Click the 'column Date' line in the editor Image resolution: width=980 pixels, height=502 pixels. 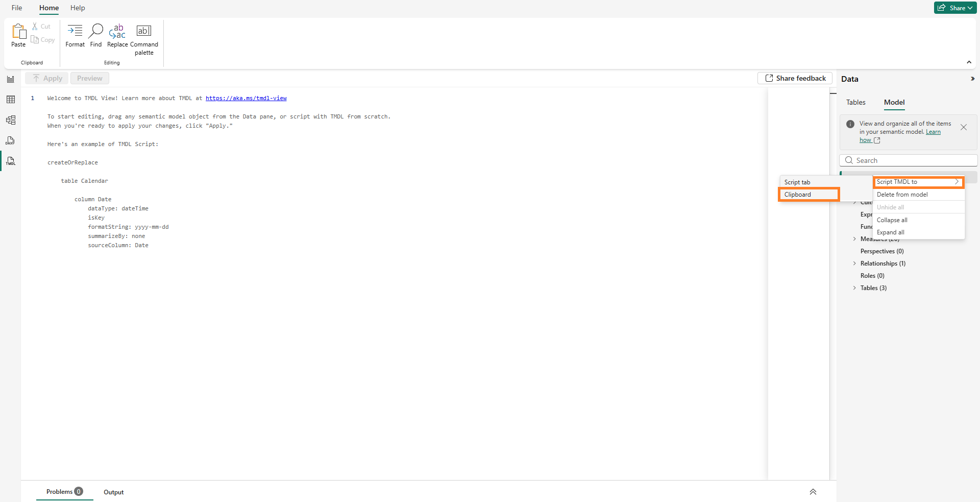pos(93,199)
